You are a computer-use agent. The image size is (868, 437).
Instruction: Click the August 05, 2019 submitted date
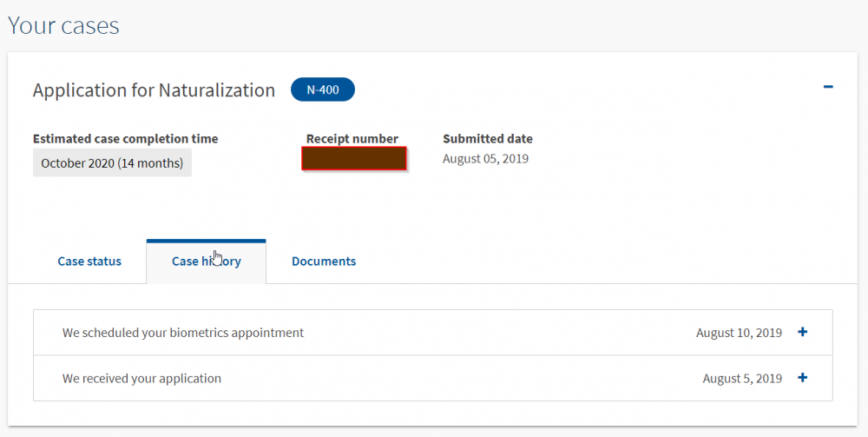(485, 159)
